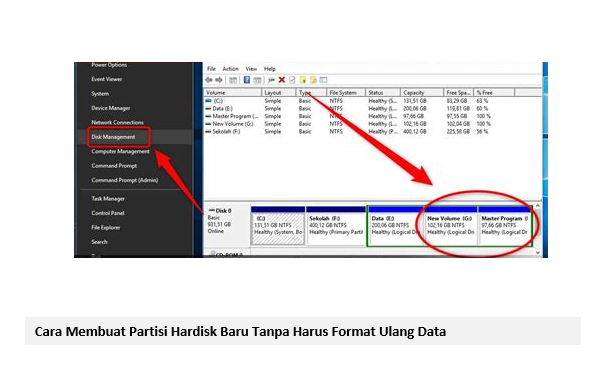600x365 pixels.
Task: Click the 63 % free cell
Action: click(482, 101)
